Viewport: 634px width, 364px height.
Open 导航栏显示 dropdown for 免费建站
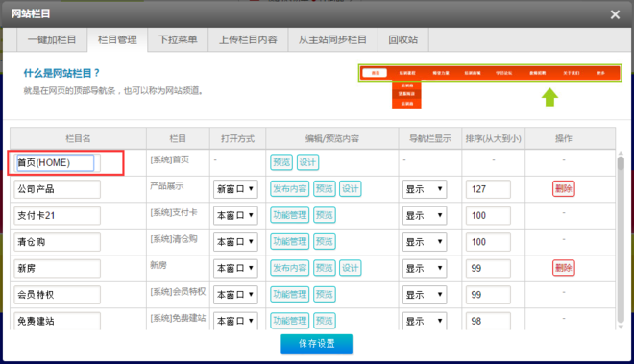pyautogui.click(x=425, y=321)
